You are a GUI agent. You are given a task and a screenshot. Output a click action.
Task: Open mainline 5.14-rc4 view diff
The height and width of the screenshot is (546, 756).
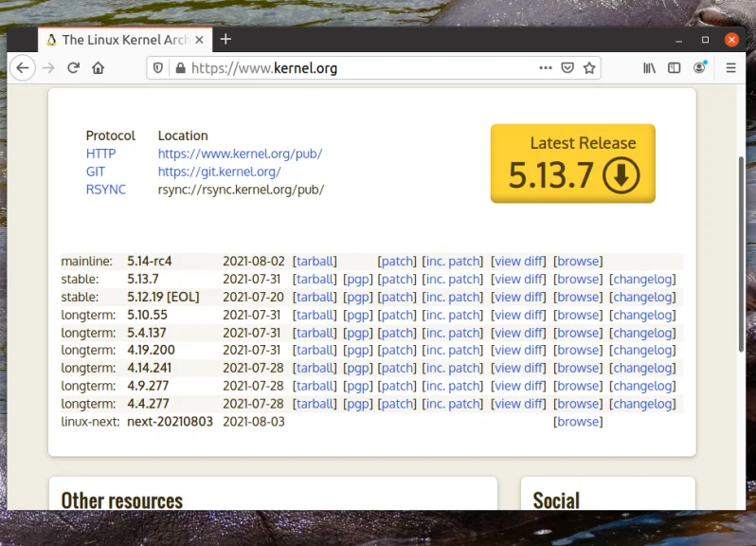[x=519, y=262]
